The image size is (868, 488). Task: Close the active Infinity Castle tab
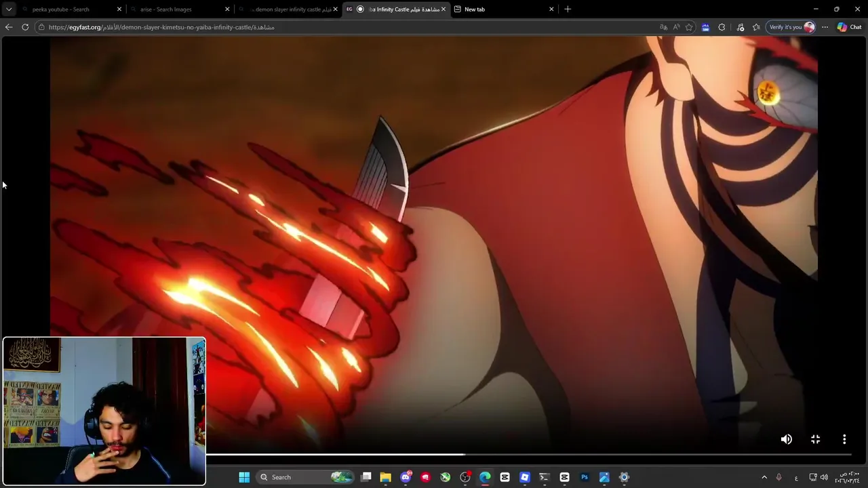pos(443,9)
